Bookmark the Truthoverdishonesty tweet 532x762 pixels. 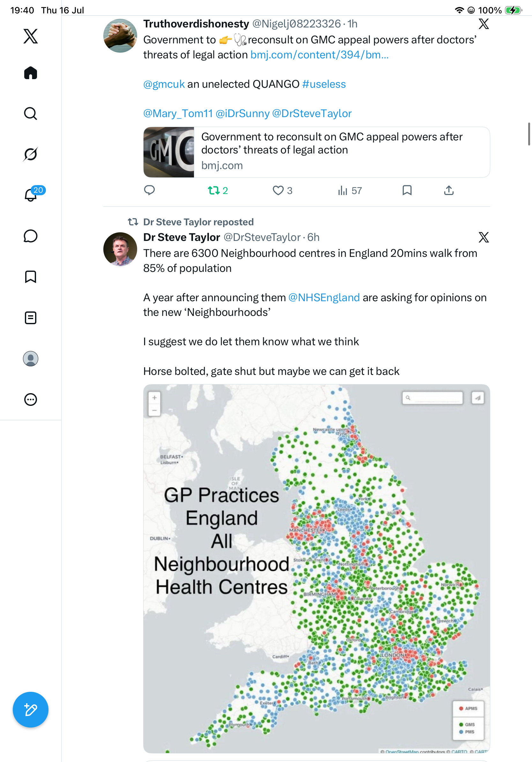(407, 190)
